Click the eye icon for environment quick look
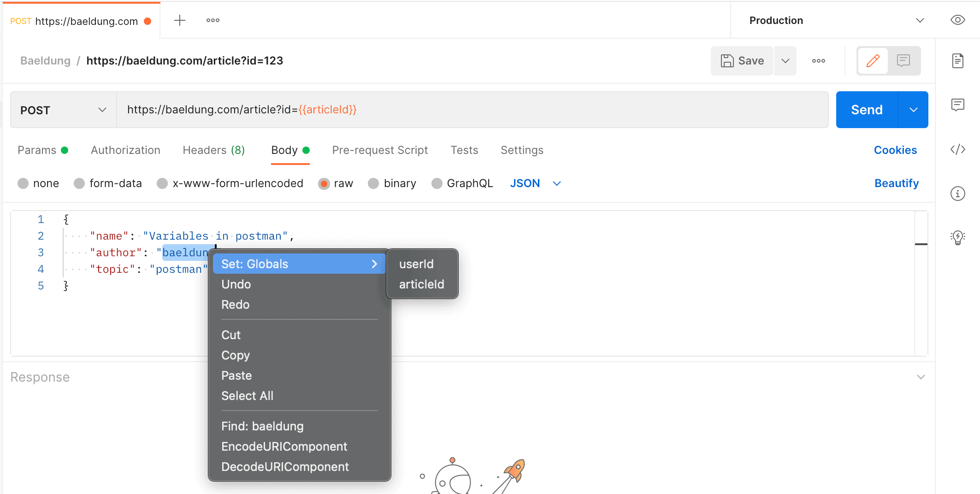Image resolution: width=980 pixels, height=494 pixels. click(958, 20)
